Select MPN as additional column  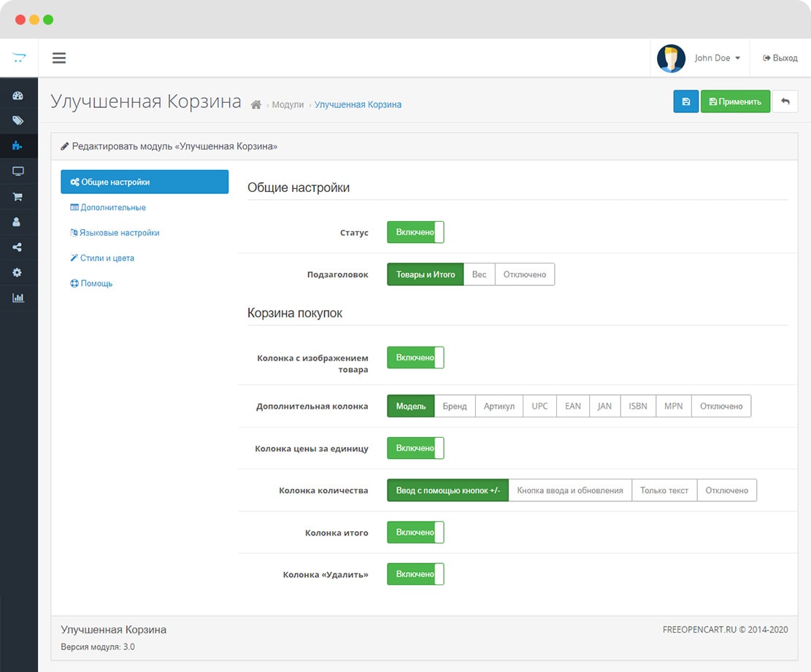(674, 406)
